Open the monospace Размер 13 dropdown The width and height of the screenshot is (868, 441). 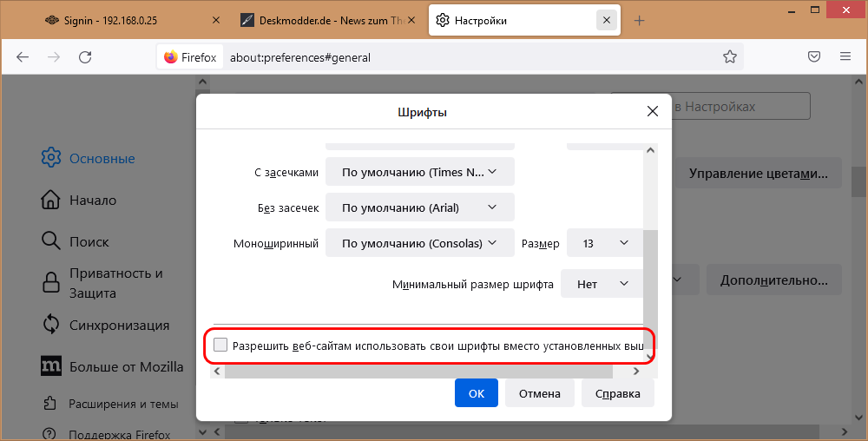coord(605,244)
